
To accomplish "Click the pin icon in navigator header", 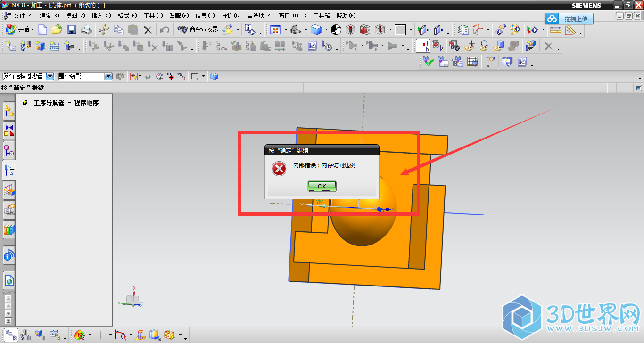I will [x=25, y=103].
